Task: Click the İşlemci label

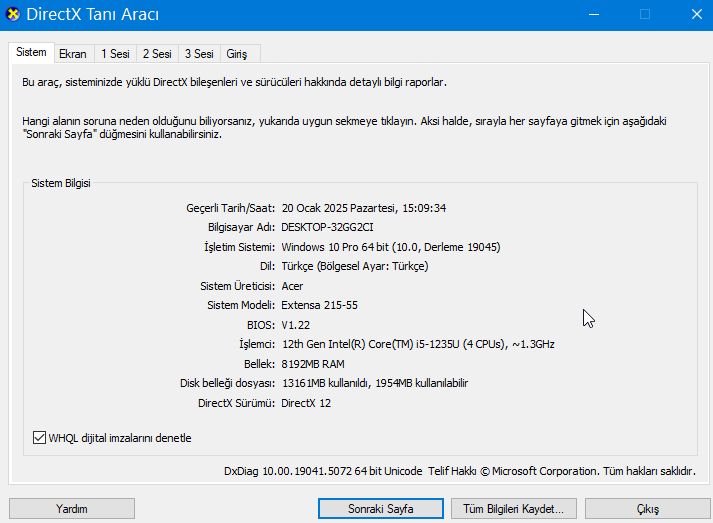Action: 257,344
